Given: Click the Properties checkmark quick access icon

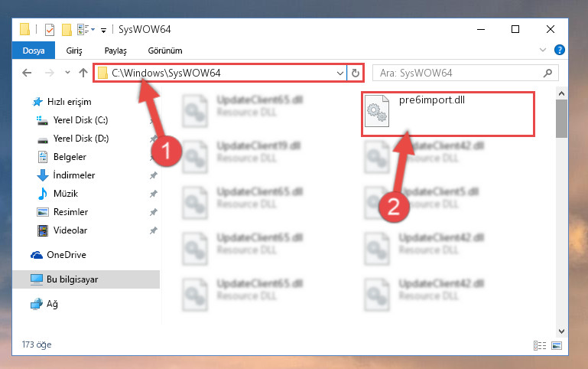Looking at the screenshot, I should point(50,29).
